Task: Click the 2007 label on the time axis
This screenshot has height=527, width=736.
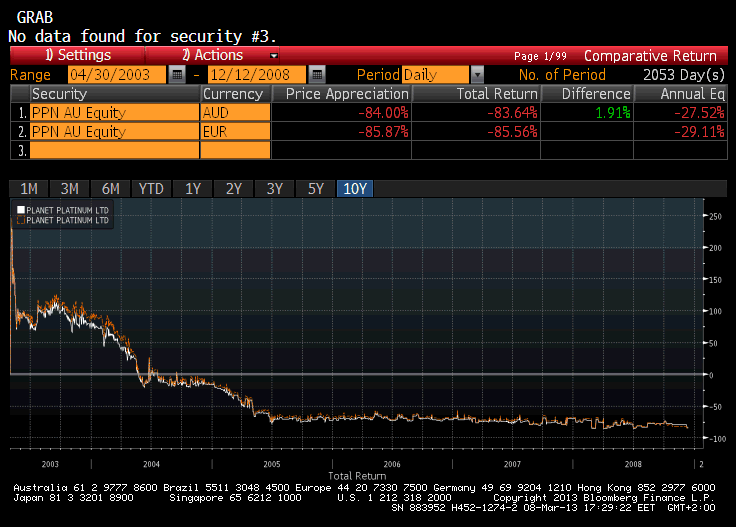Action: (x=512, y=464)
